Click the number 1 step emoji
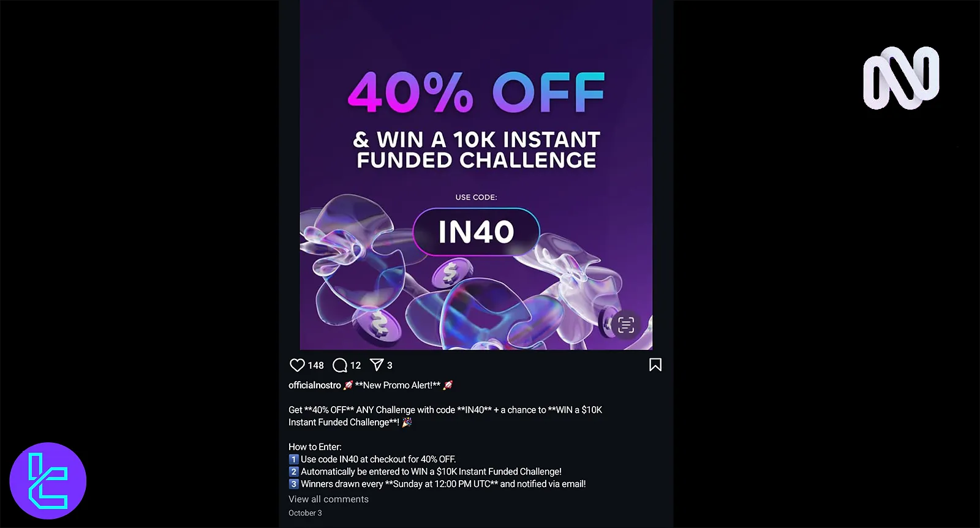This screenshot has width=980, height=528. [293, 459]
